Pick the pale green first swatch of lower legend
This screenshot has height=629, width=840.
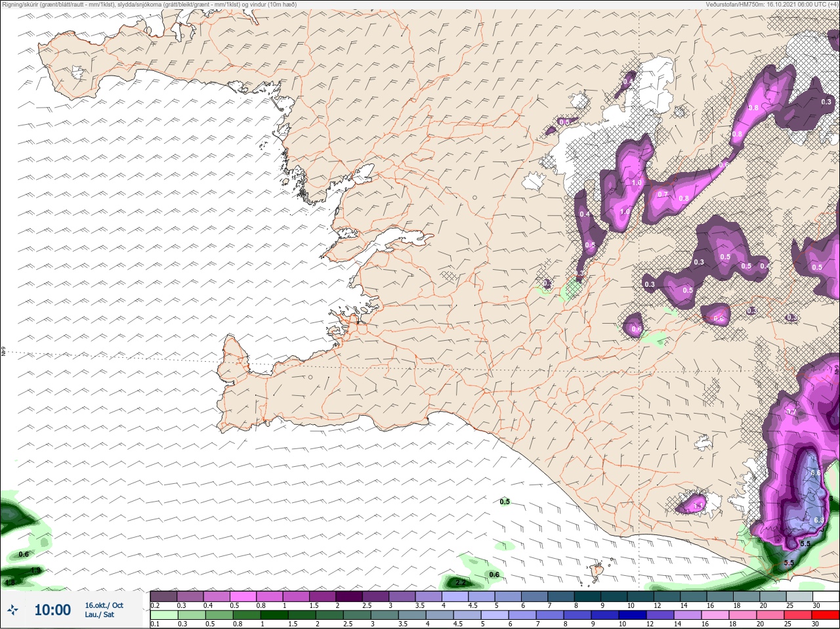(164, 615)
